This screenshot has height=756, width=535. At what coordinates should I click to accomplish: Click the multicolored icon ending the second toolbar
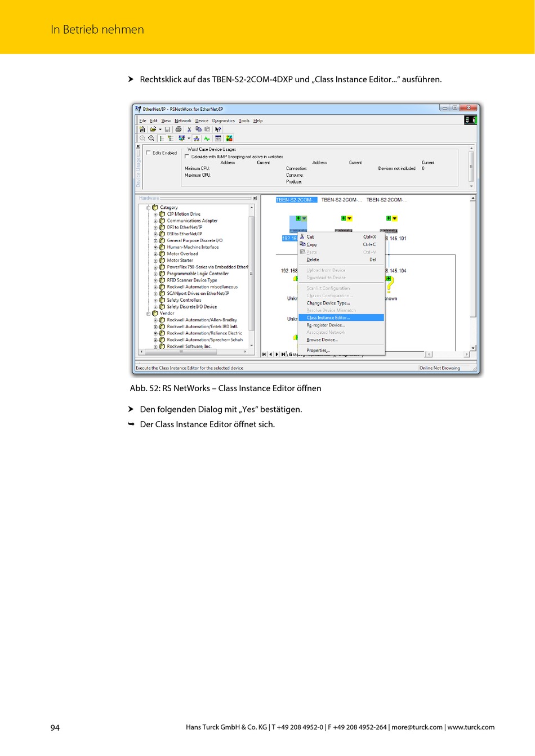pos(229,138)
